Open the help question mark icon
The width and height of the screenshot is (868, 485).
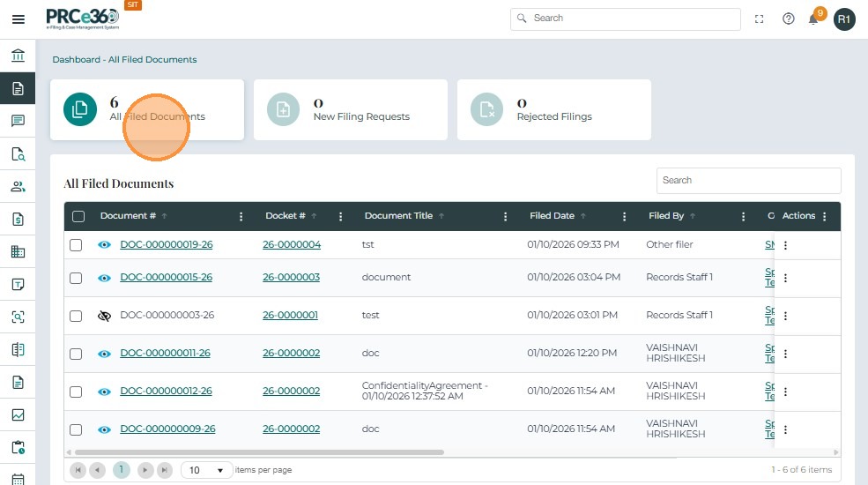point(789,19)
